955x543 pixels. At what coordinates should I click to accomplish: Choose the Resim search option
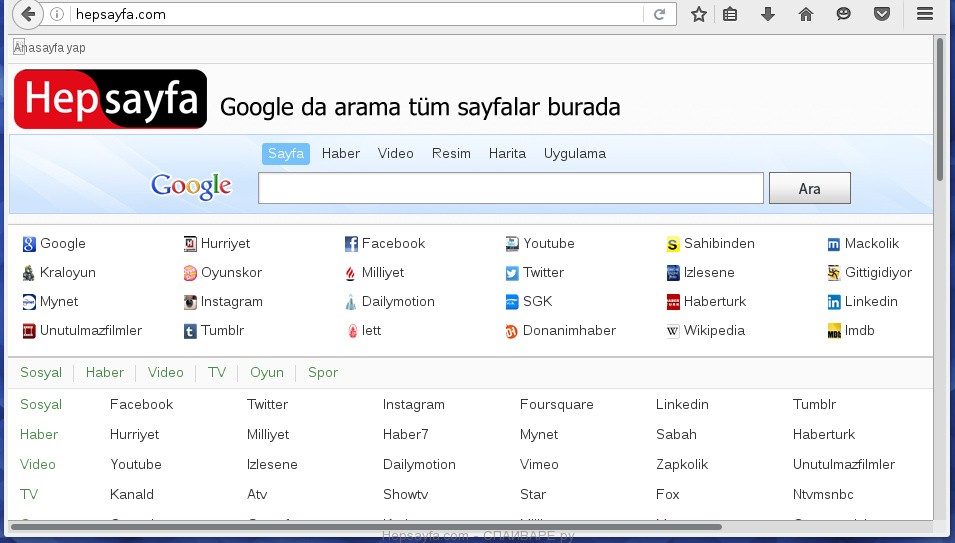point(451,153)
